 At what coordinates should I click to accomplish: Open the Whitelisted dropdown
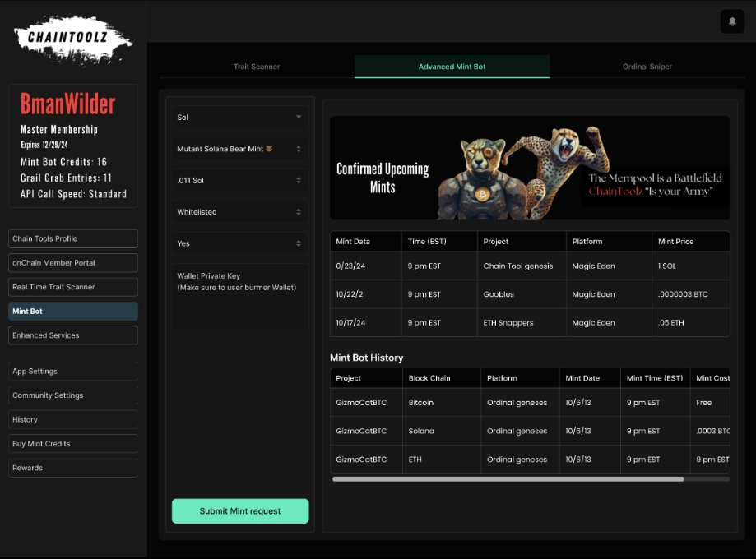(239, 212)
